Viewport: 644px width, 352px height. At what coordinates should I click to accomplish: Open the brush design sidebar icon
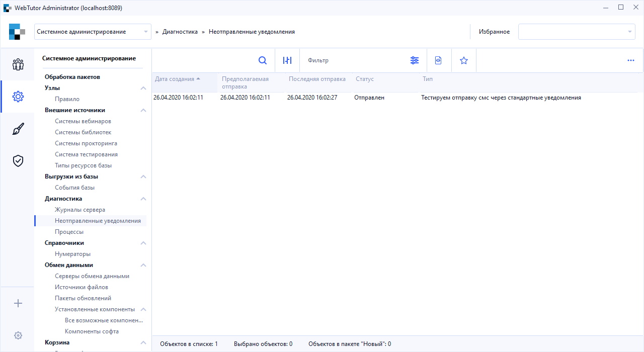pyautogui.click(x=18, y=129)
